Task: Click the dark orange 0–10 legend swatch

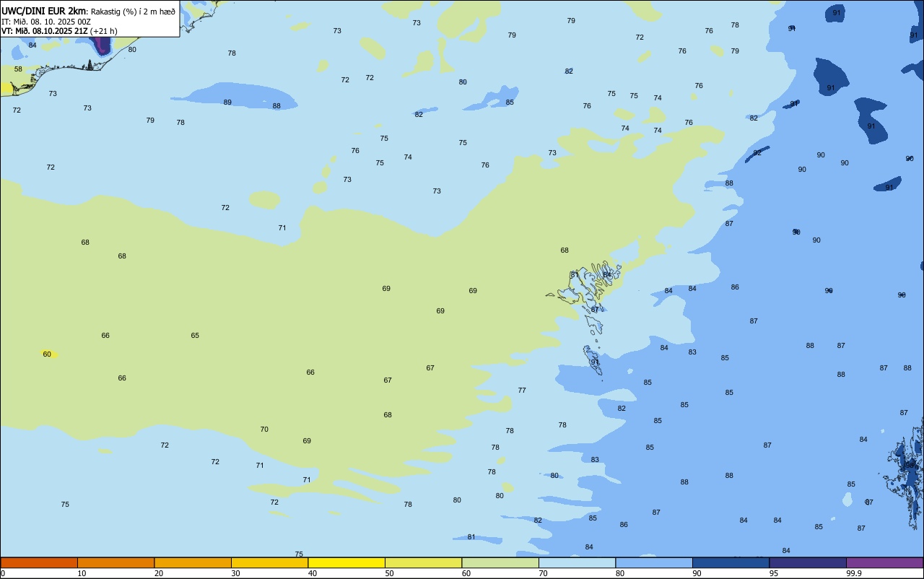Action: 39,562
